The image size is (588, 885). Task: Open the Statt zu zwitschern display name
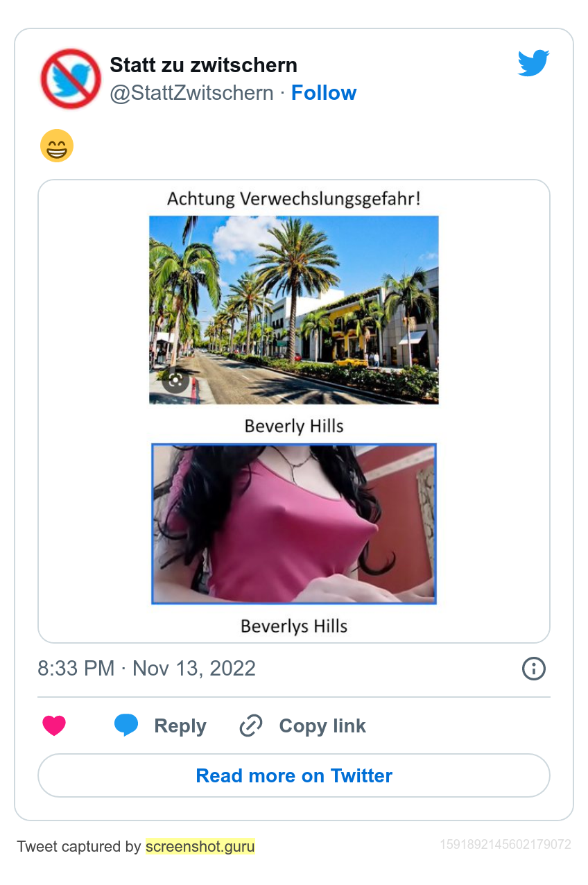click(x=204, y=65)
